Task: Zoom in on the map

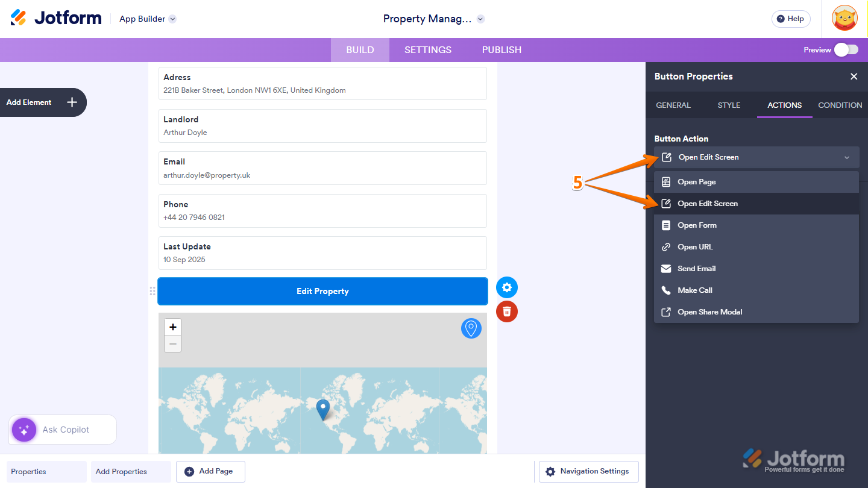Action: [x=172, y=327]
